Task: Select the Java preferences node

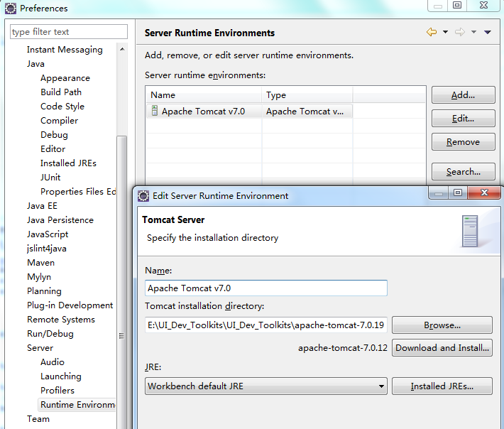Action: pyautogui.click(x=35, y=64)
